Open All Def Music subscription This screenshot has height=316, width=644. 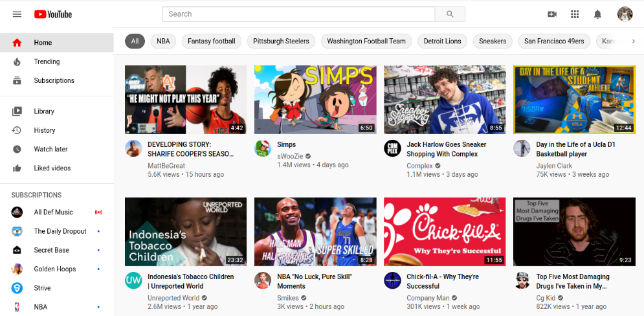point(53,212)
